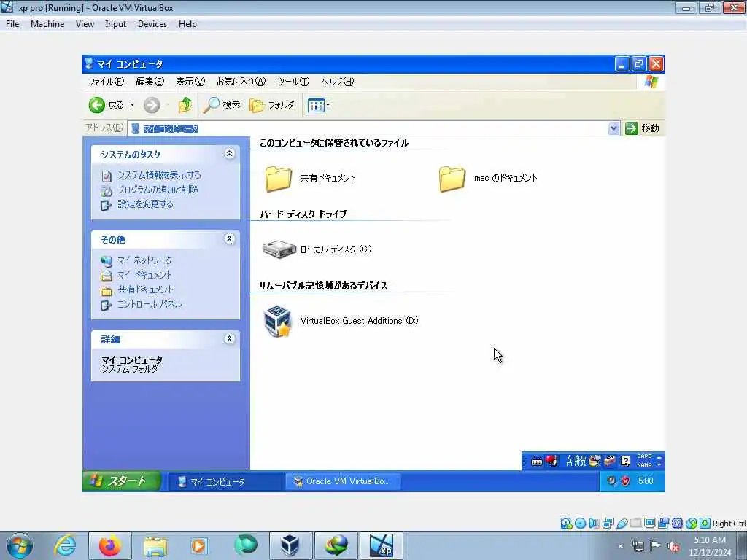Toggle KANA lock in the language bar
Screen dimensions: 747x560
pyautogui.click(x=644, y=464)
